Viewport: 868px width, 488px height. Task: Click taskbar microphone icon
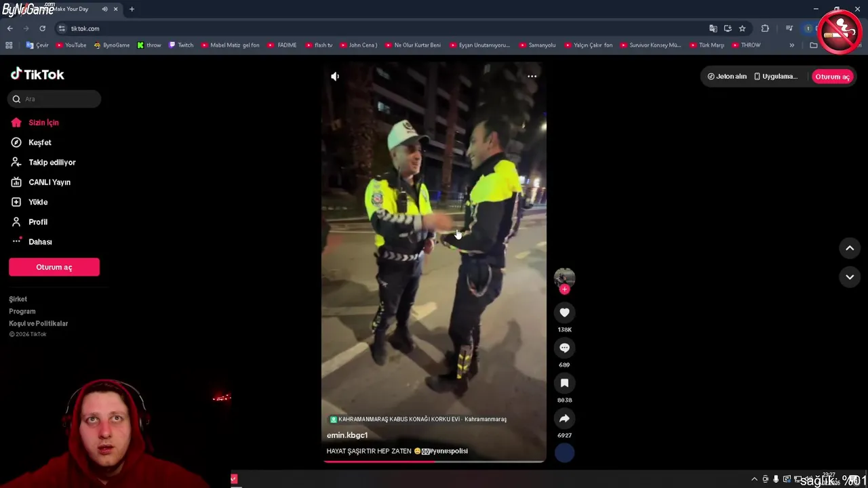pos(776,479)
